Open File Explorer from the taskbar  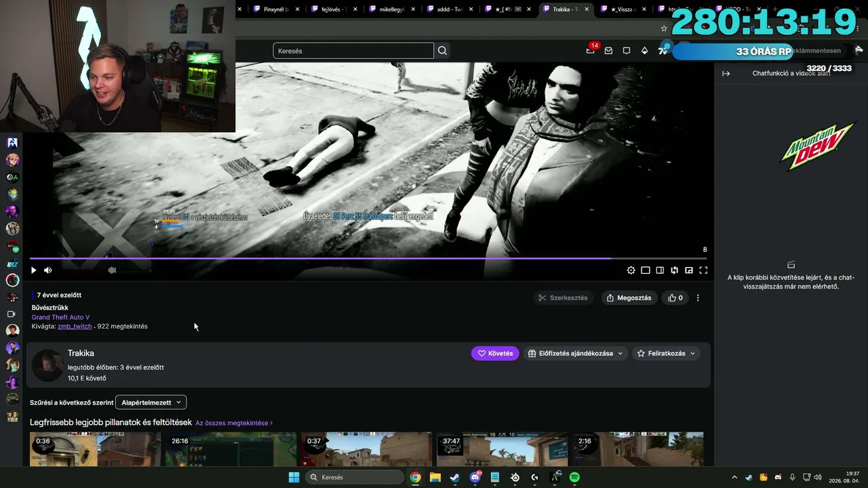point(435,477)
